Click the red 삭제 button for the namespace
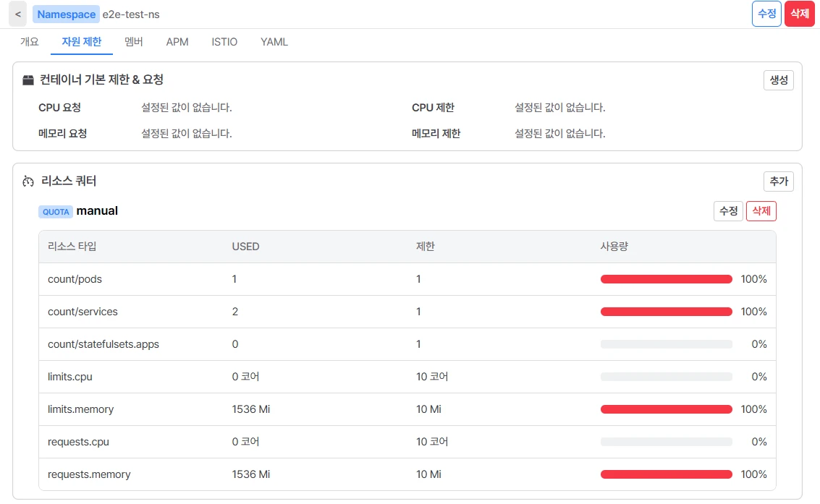The height and width of the screenshot is (504, 820). pos(800,14)
